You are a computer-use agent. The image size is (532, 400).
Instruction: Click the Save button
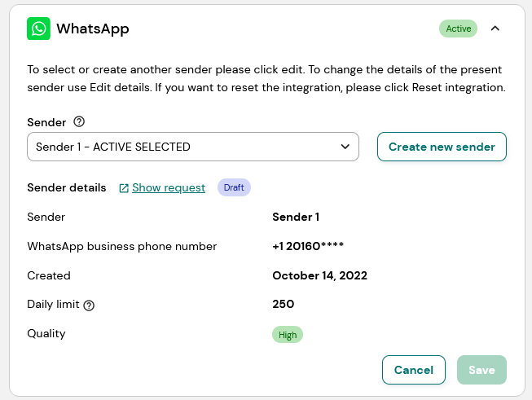[481, 370]
